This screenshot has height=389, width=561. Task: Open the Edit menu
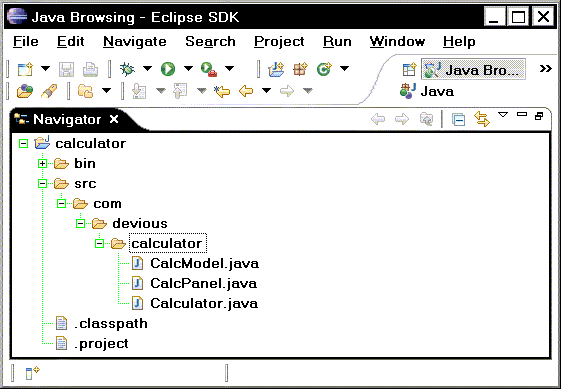click(x=70, y=42)
